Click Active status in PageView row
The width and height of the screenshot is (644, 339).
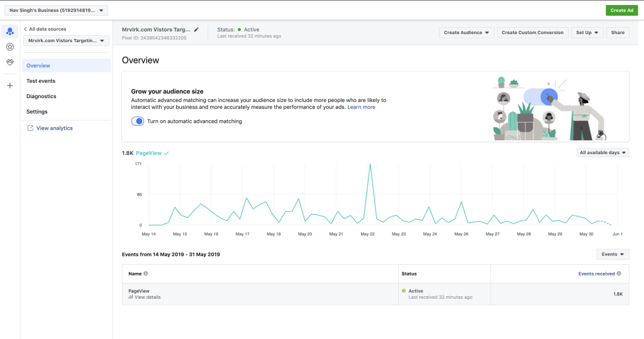click(x=416, y=291)
